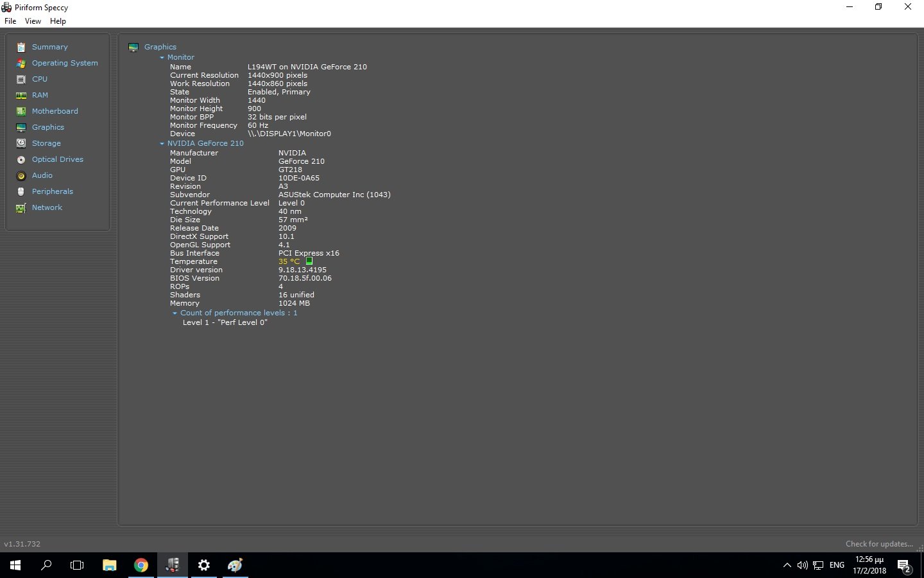Select the 40 nm technology value

[x=290, y=211]
